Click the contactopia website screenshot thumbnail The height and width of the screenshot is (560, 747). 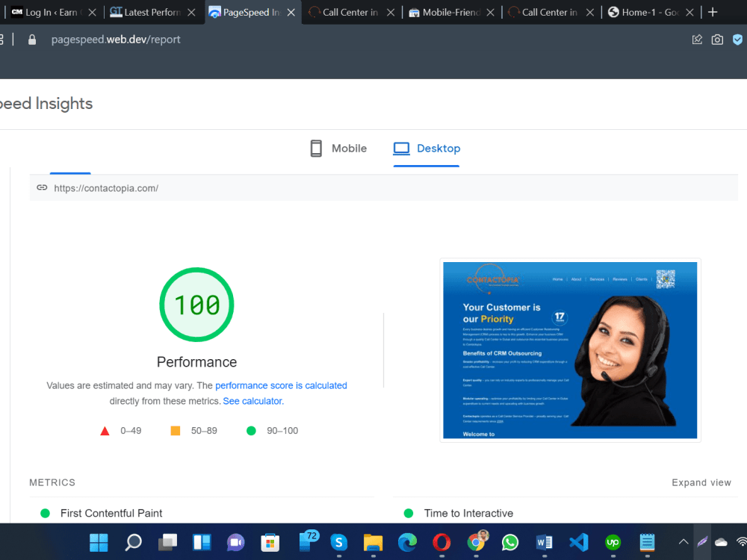tap(570, 350)
